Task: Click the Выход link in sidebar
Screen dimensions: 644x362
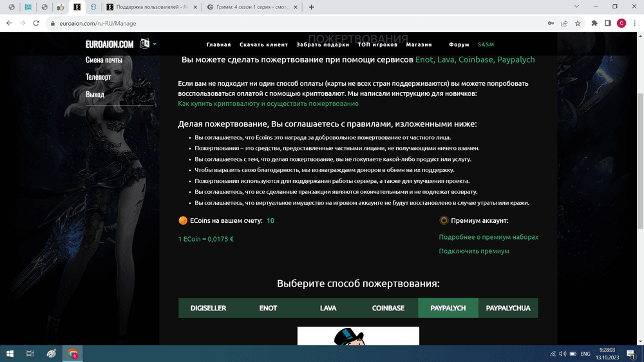Action: click(95, 95)
